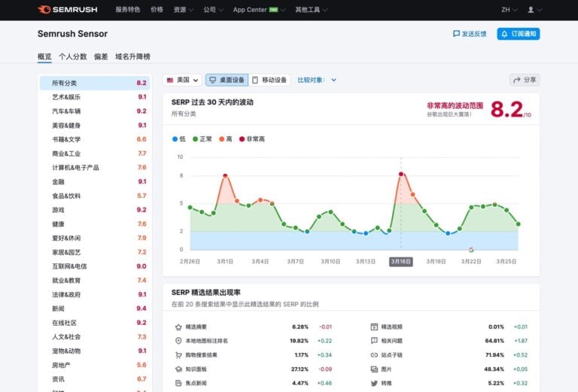The height and width of the screenshot is (392, 578).
Task: Open the 美国 country dropdown
Action: pos(182,80)
